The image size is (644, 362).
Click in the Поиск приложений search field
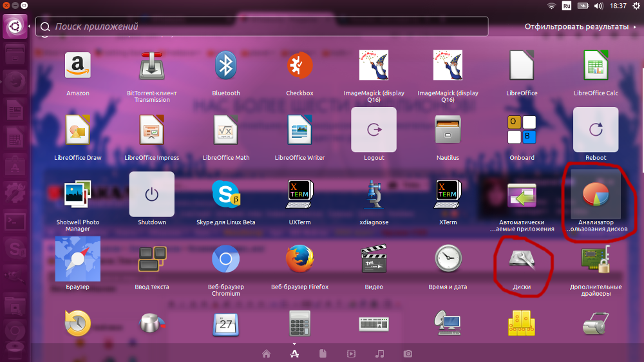(262, 26)
